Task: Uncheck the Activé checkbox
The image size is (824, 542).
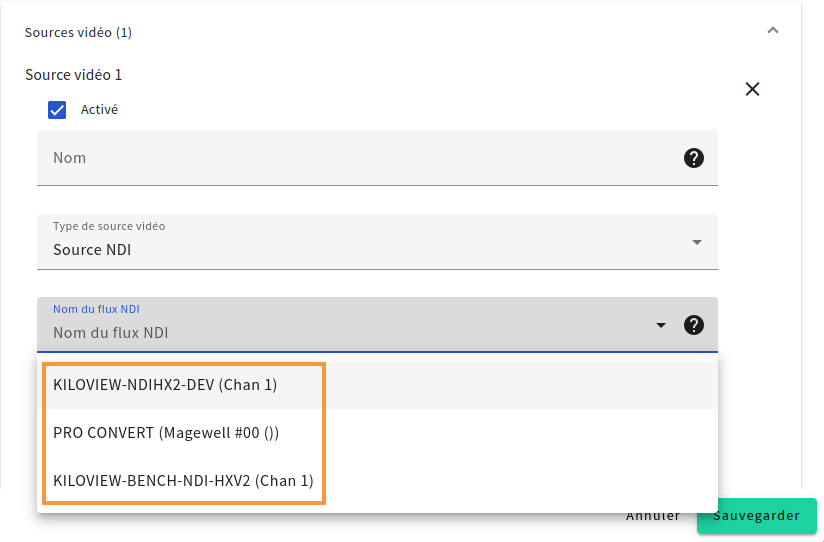Action: (x=57, y=110)
